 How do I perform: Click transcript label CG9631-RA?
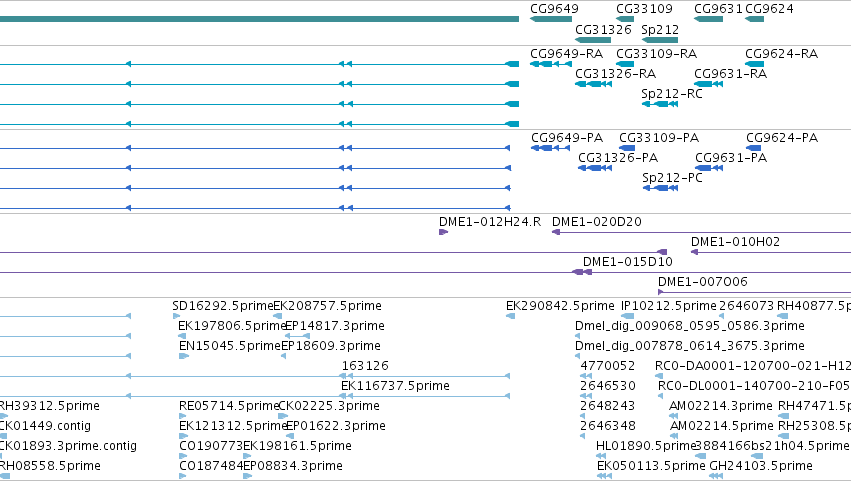point(731,73)
